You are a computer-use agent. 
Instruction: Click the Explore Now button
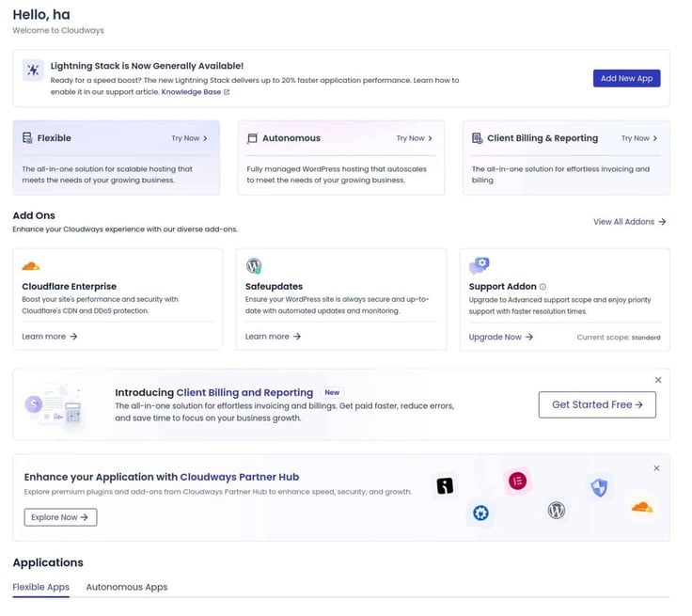pos(60,517)
